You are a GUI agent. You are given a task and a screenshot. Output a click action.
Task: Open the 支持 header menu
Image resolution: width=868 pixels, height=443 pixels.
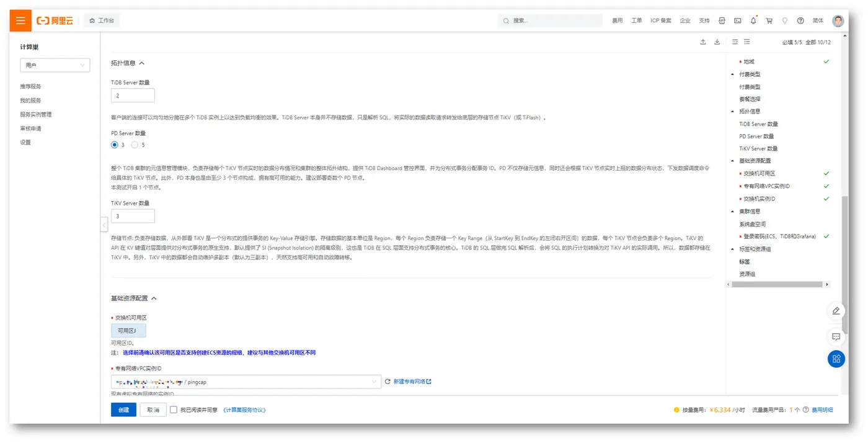[704, 20]
